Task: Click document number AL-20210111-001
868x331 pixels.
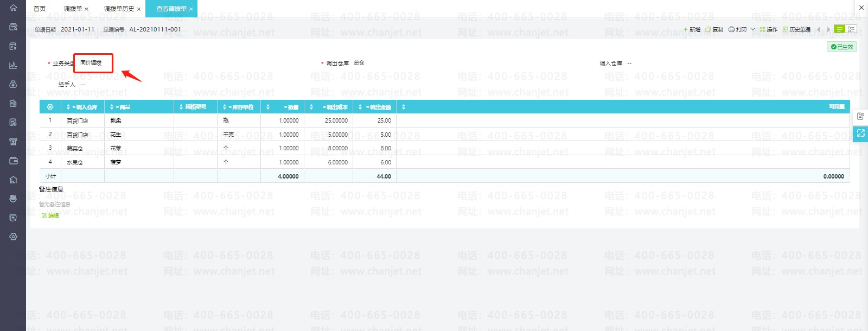Action: (155, 29)
